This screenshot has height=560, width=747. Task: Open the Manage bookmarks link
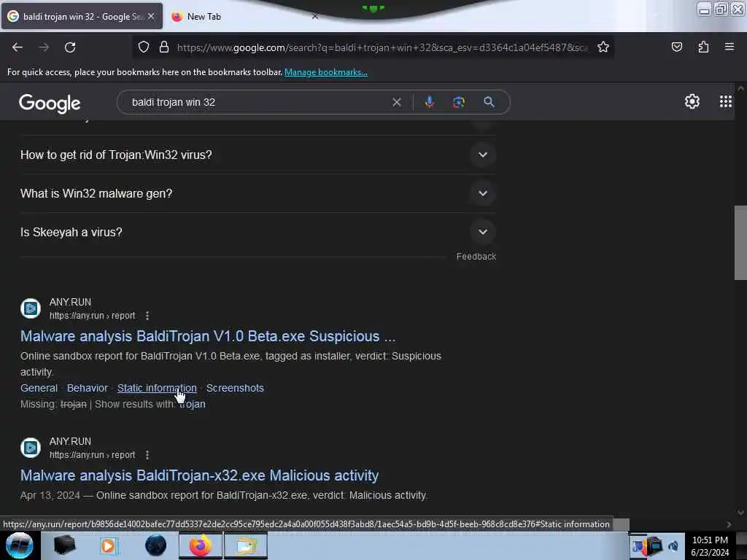pos(326,72)
